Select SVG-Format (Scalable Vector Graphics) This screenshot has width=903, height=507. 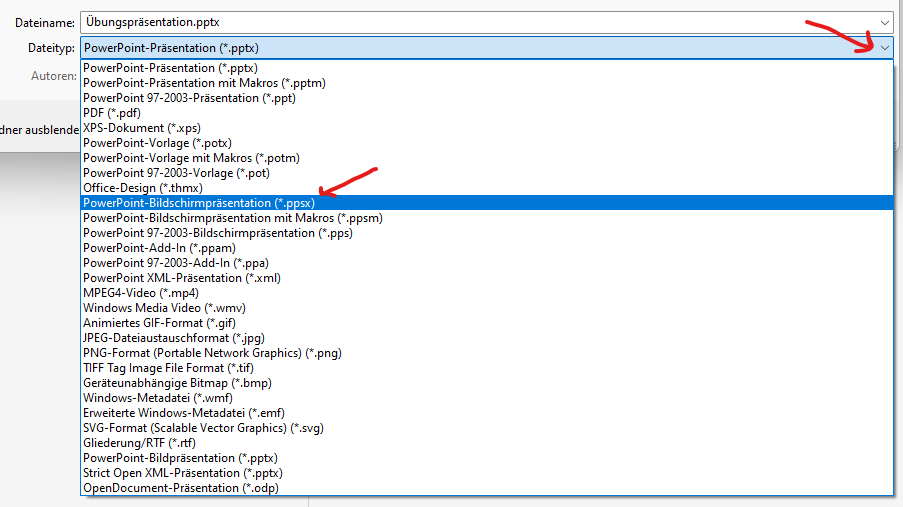click(203, 428)
